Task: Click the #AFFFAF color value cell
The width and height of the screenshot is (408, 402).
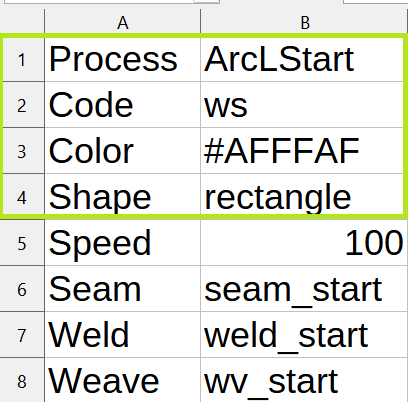Action: click(304, 151)
